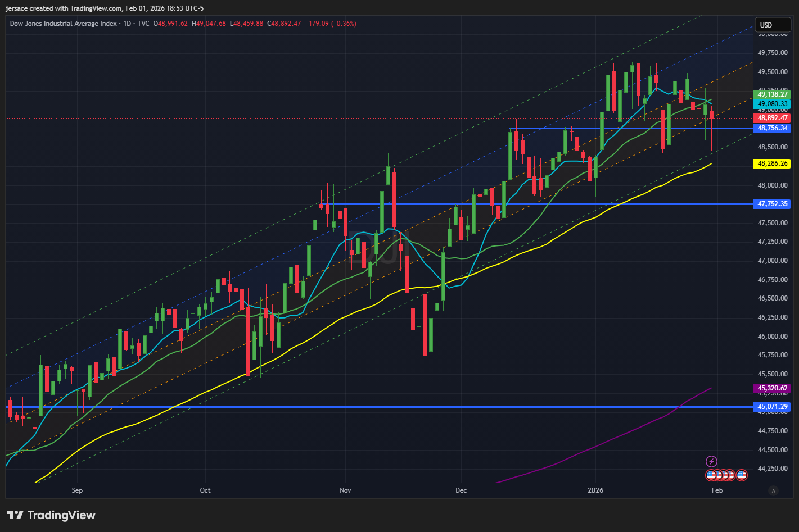Click the 45,500.00 price axis label
Image resolution: width=799 pixels, height=532 pixels.
(x=773, y=374)
